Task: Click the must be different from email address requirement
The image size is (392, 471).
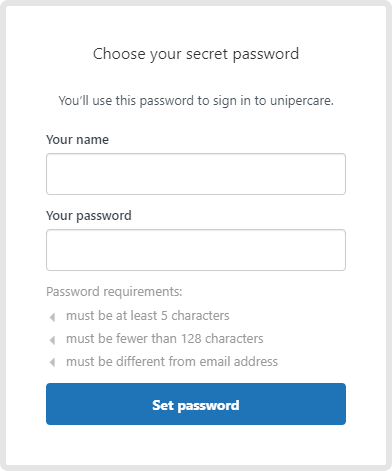Action: 172,362
